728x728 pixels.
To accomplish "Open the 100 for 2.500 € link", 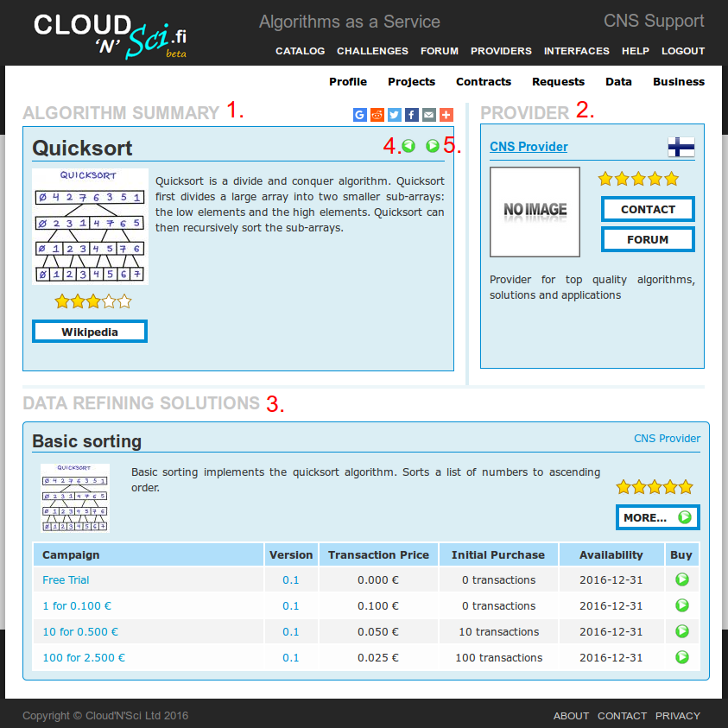I will 84,658.
